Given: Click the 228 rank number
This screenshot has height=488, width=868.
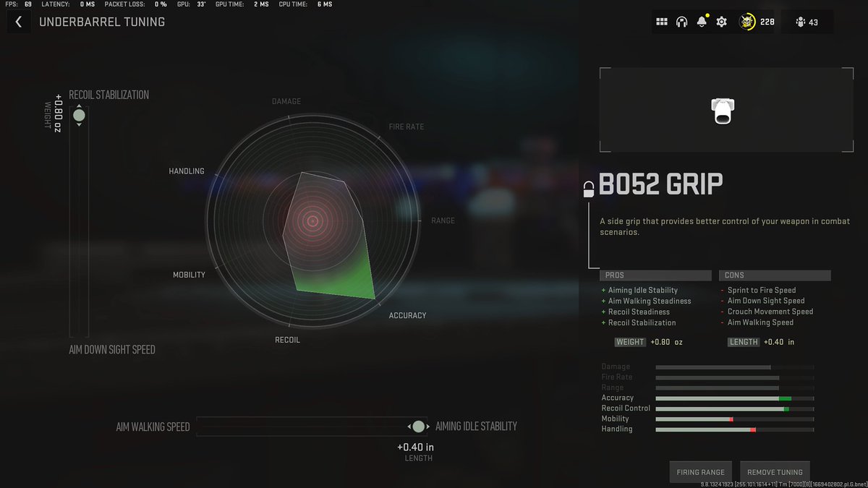Looking at the screenshot, I should (x=767, y=22).
